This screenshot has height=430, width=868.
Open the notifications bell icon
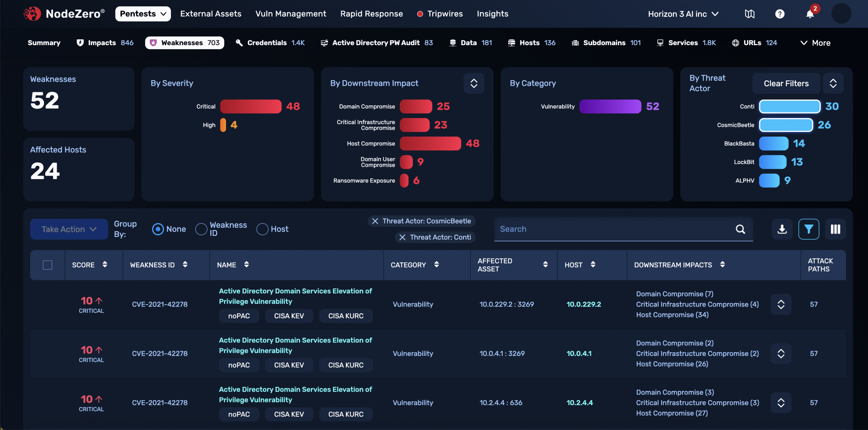click(810, 14)
